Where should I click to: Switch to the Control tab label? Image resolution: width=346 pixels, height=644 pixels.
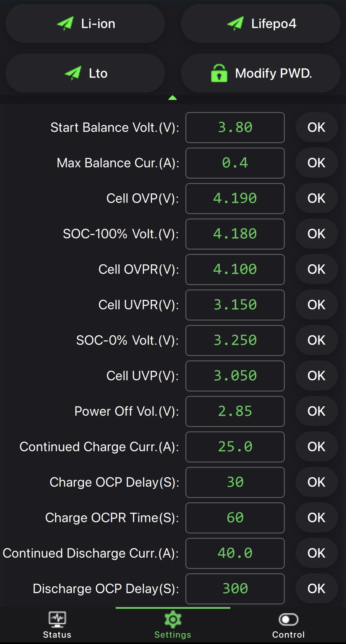point(288,635)
